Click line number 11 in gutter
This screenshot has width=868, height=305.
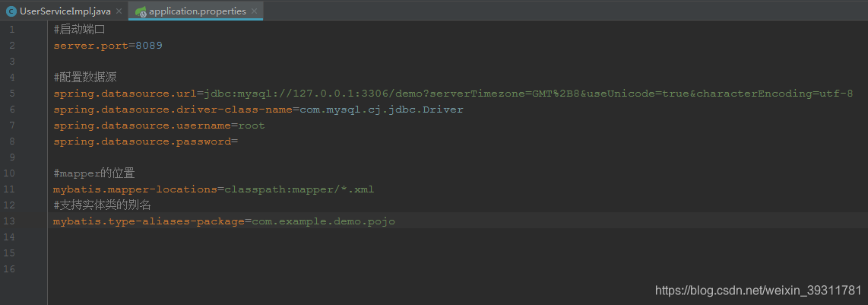(9, 189)
